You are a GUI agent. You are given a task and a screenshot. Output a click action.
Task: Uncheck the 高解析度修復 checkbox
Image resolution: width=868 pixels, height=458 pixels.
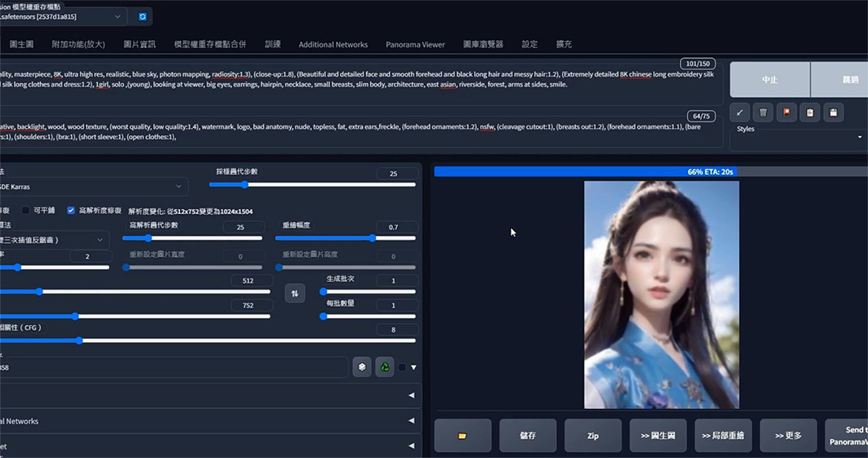coord(72,211)
